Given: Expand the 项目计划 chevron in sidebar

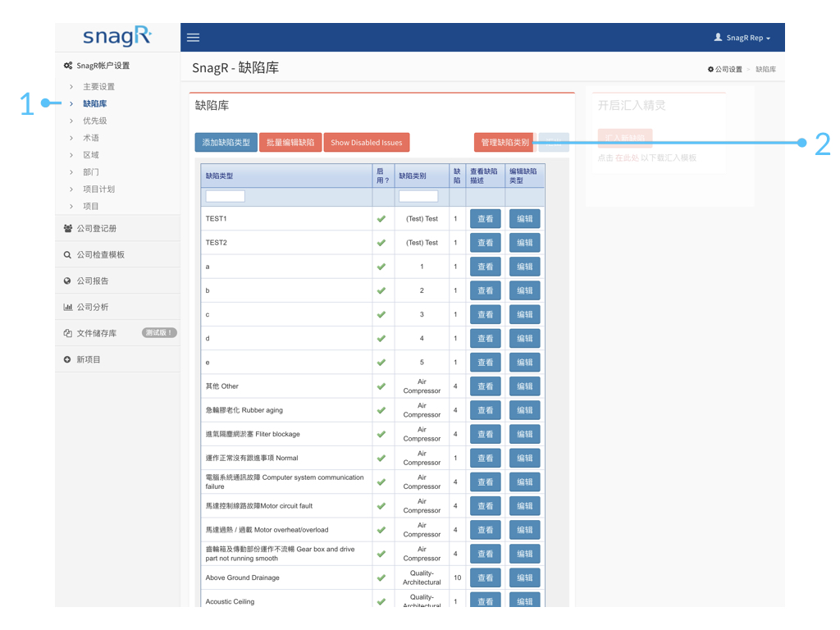Looking at the screenshot, I should [71, 189].
